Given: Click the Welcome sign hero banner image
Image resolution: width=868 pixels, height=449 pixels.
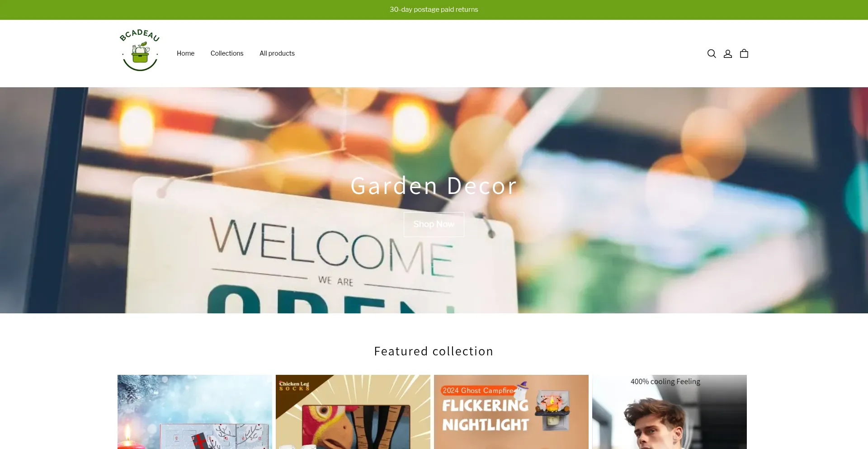Looking at the screenshot, I should (x=434, y=200).
